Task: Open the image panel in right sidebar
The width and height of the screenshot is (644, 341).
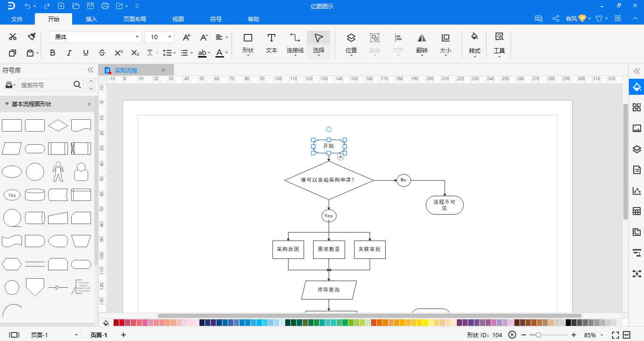Action: [637, 128]
